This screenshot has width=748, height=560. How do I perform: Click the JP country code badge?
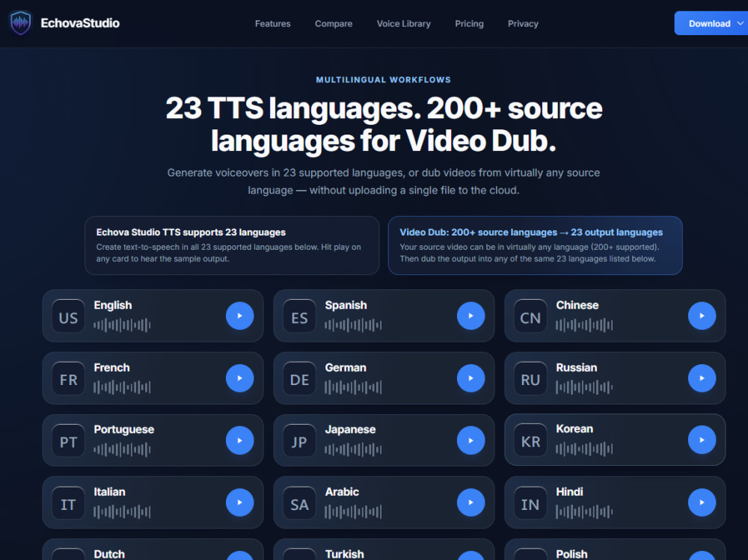tap(299, 440)
